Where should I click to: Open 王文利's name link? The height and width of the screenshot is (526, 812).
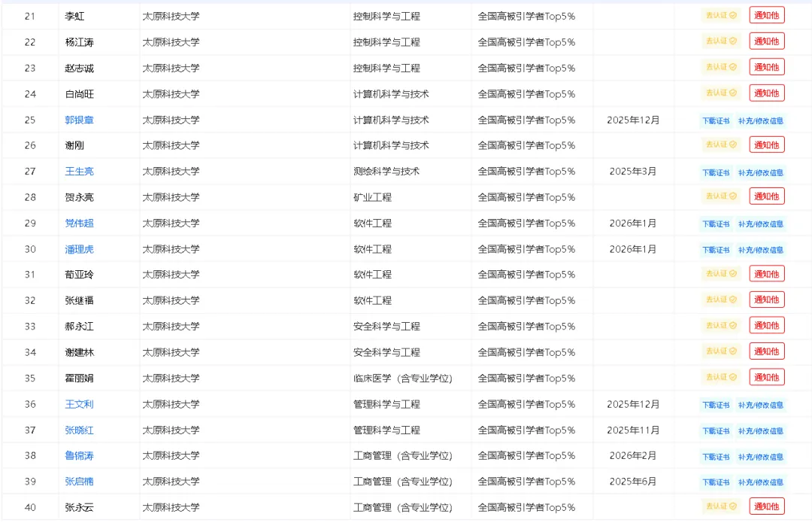pyautogui.click(x=79, y=404)
